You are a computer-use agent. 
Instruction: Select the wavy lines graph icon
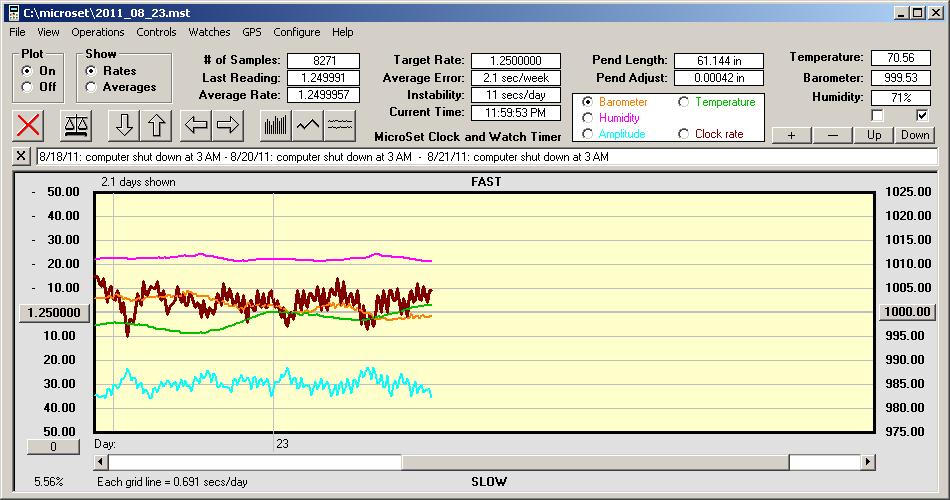click(x=340, y=125)
